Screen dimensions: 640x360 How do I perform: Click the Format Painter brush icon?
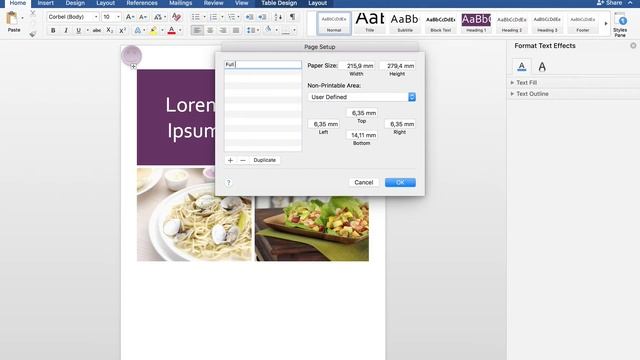click(33, 34)
